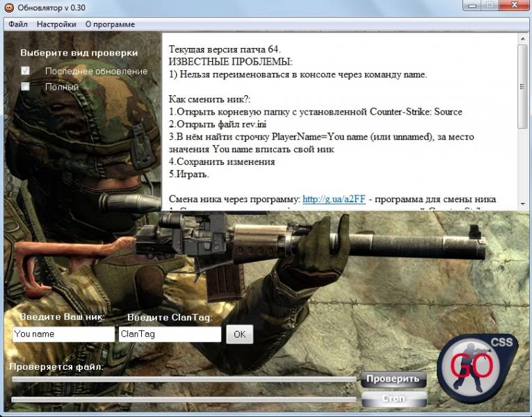Viewport: 532px width, 417px height.
Task: Click the 'Как сменить ник?:' text
Action: [209, 99]
